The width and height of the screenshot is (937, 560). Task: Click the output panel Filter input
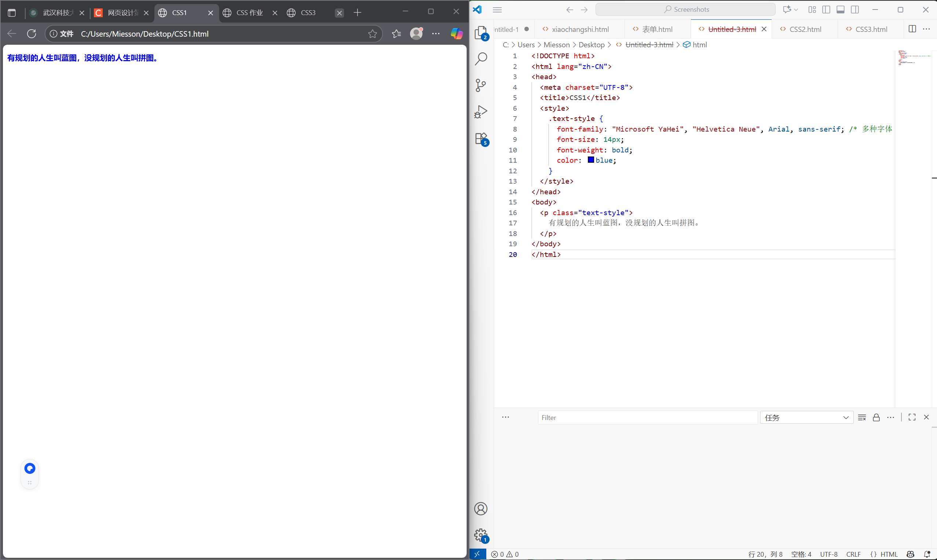pyautogui.click(x=647, y=417)
